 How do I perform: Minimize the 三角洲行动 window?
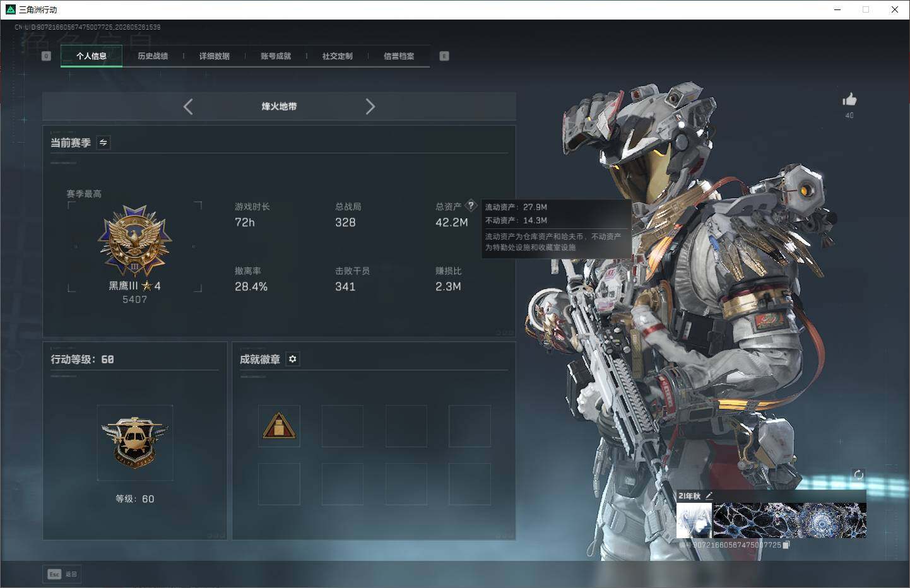[837, 9]
